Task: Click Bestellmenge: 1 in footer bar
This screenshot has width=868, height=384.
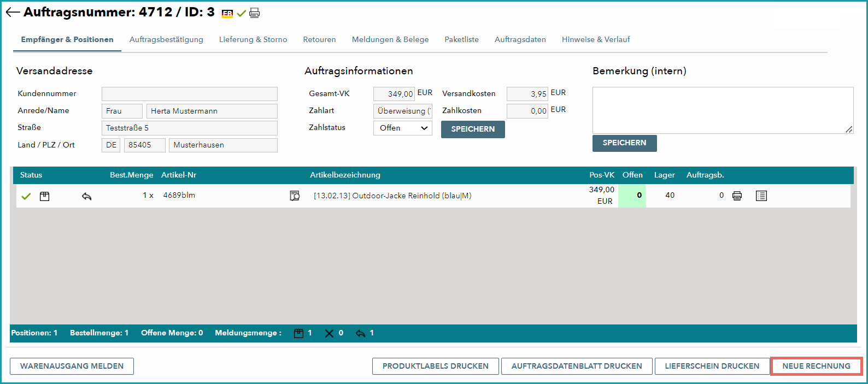Action: tap(99, 333)
